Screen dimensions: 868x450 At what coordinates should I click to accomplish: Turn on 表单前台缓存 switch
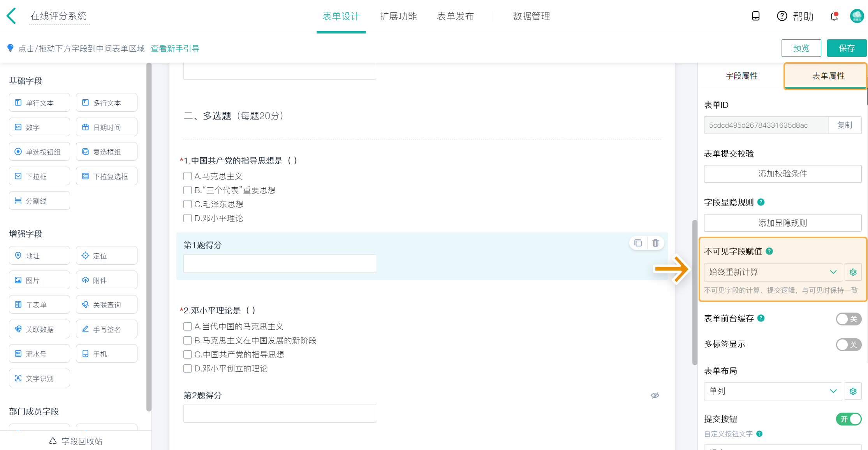pos(848,319)
